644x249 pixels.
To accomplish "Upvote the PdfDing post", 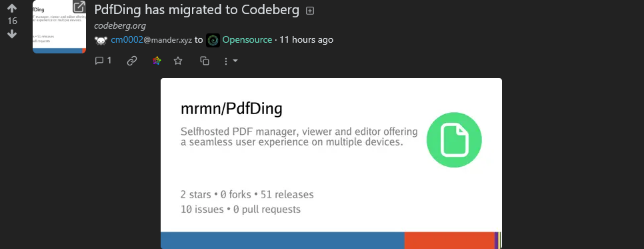I will pos(12,8).
